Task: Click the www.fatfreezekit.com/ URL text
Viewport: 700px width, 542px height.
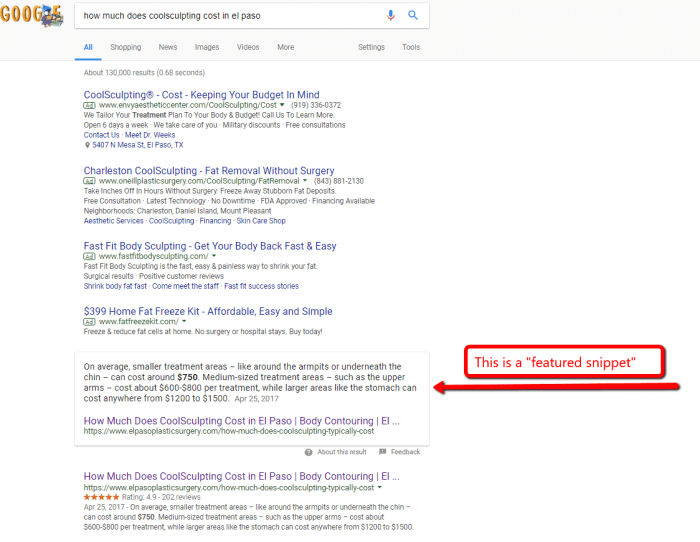Action: point(138,321)
